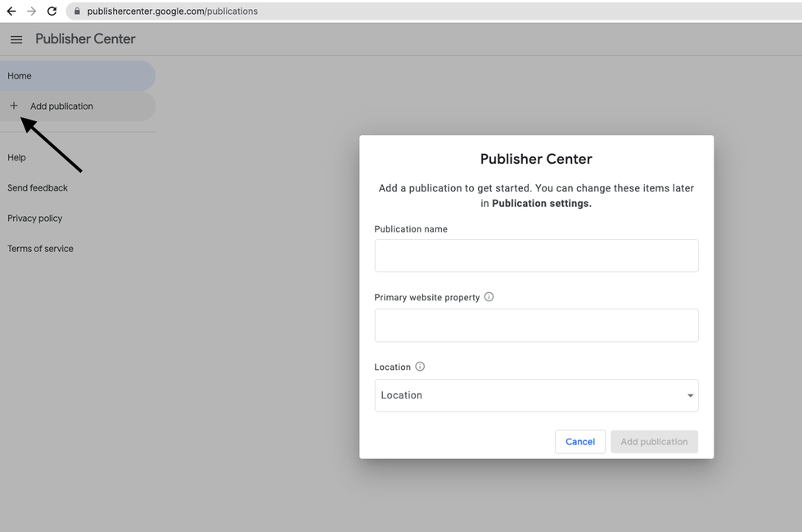Open the Terms of service link

coord(41,249)
